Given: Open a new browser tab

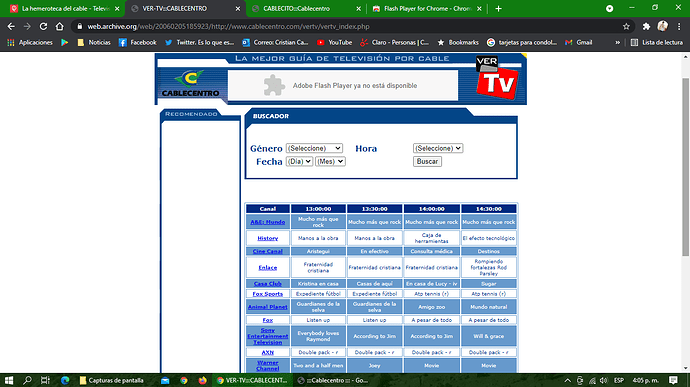Looking at the screenshot, I should (498, 8).
